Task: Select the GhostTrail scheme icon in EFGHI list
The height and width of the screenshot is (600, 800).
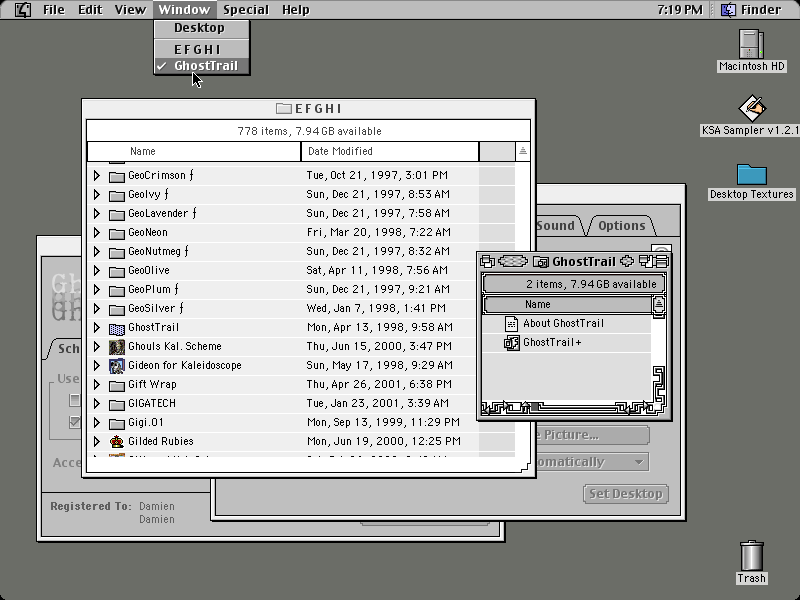Action: point(117,329)
